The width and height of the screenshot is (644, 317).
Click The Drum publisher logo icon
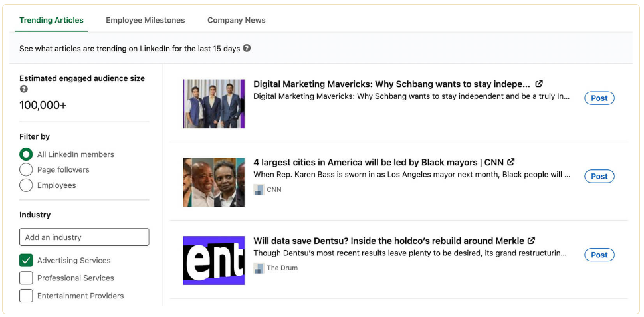click(x=259, y=268)
